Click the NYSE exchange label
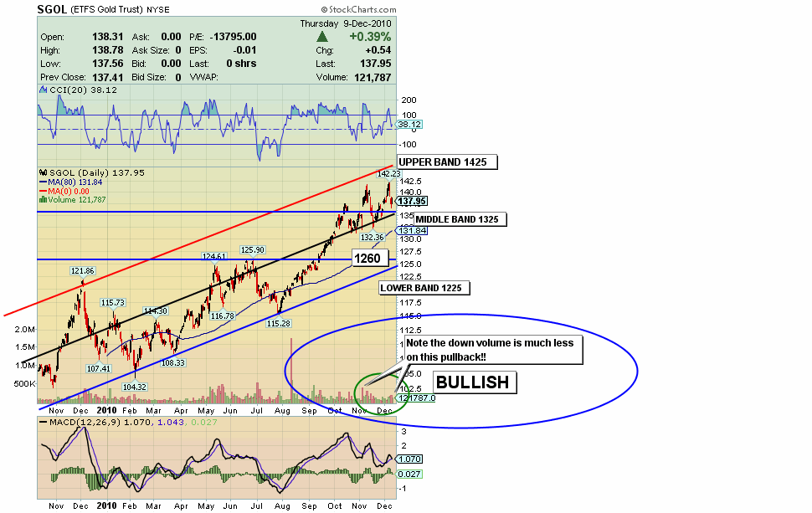Image resolution: width=812 pixels, height=513 pixels. pyautogui.click(x=158, y=10)
